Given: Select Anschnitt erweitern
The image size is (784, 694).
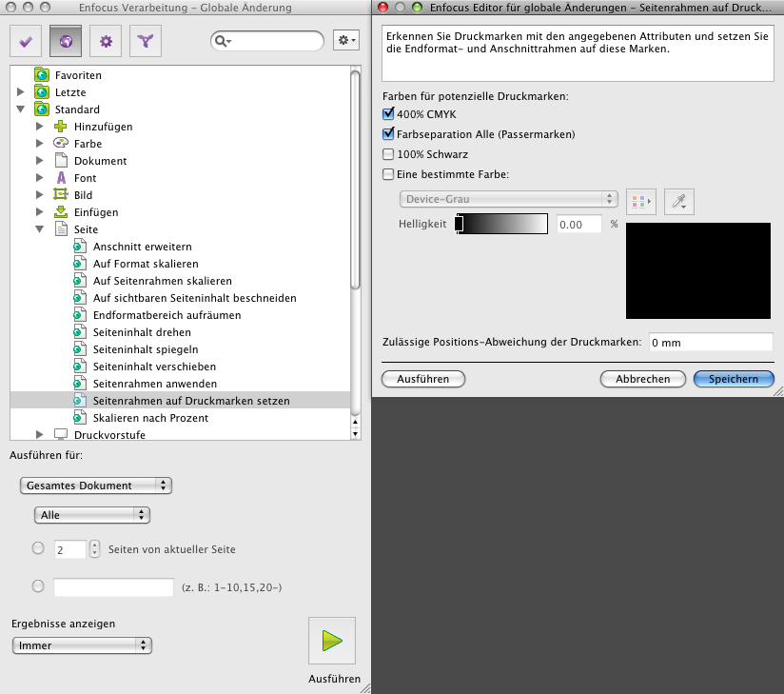Looking at the screenshot, I should (x=142, y=247).
